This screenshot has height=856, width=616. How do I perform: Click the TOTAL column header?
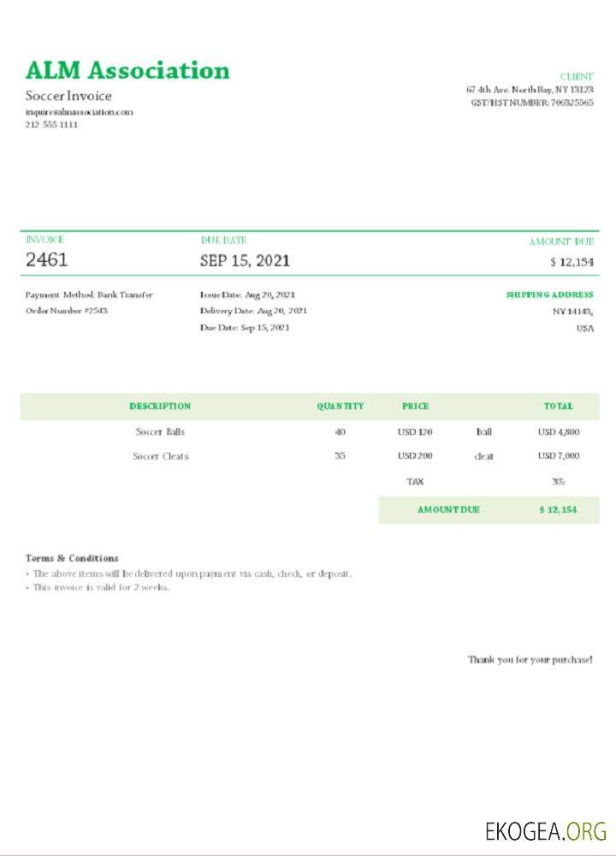tap(559, 407)
